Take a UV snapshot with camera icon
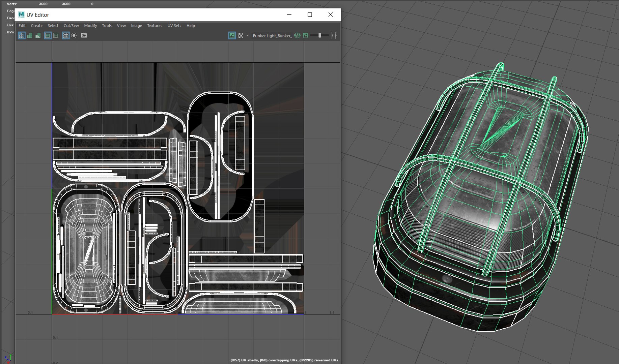The width and height of the screenshot is (619, 364). click(84, 35)
